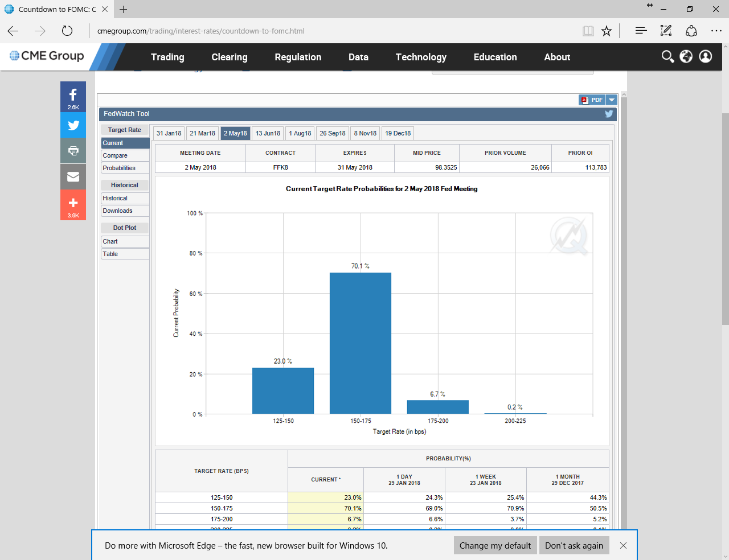Click the Change my default button
Screen dimensions: 729x560
(495, 545)
